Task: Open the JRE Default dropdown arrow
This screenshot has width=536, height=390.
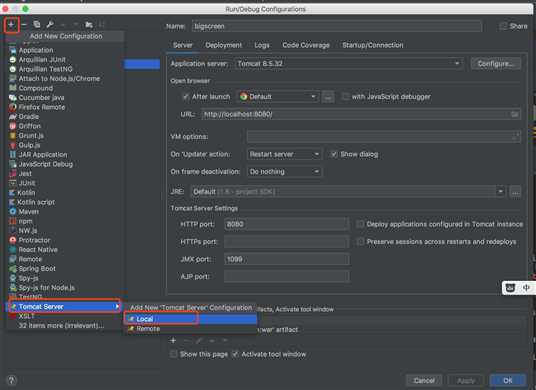Action: pos(500,191)
